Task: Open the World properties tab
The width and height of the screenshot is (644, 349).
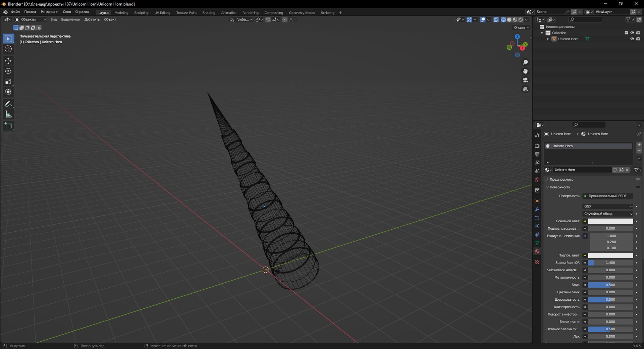Action: pos(537,179)
